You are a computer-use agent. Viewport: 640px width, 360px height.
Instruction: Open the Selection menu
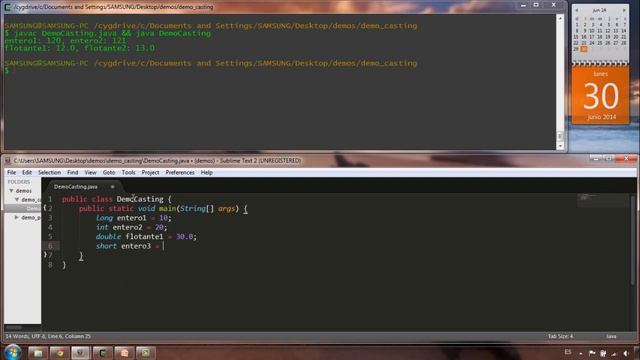49,172
